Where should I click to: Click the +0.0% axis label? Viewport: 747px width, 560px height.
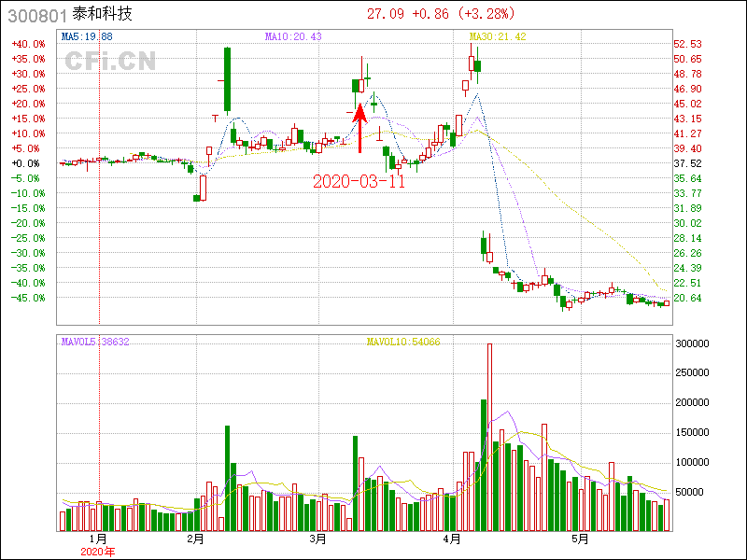pos(26,164)
